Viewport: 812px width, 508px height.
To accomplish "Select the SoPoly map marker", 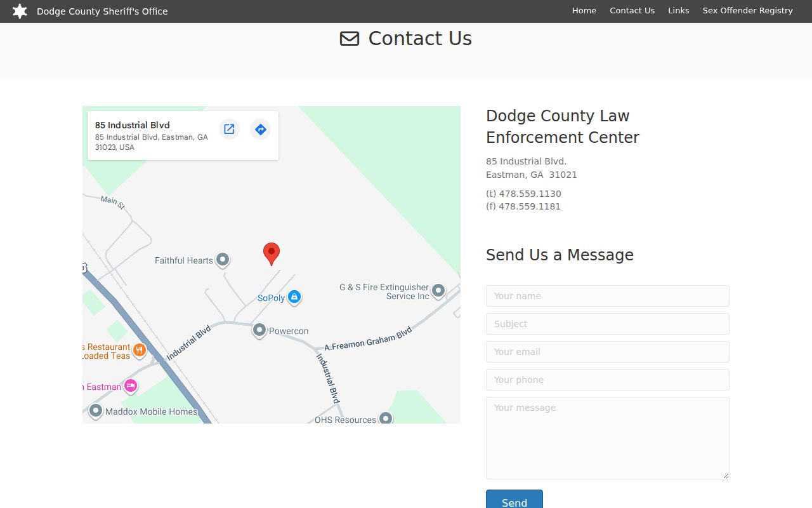I will [294, 297].
